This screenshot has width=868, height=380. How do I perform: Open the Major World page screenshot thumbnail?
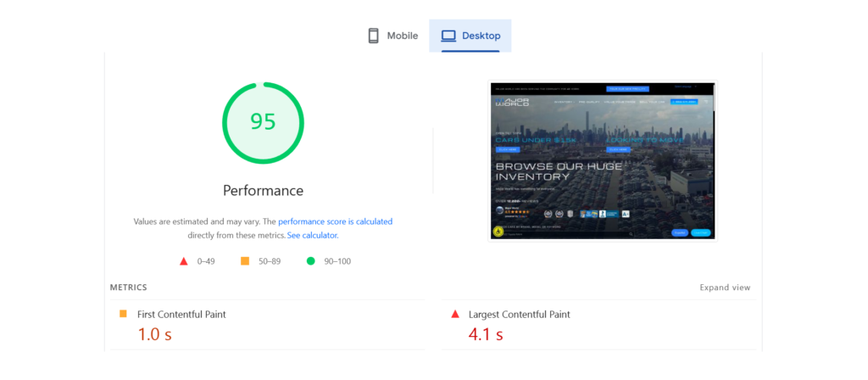(602, 160)
